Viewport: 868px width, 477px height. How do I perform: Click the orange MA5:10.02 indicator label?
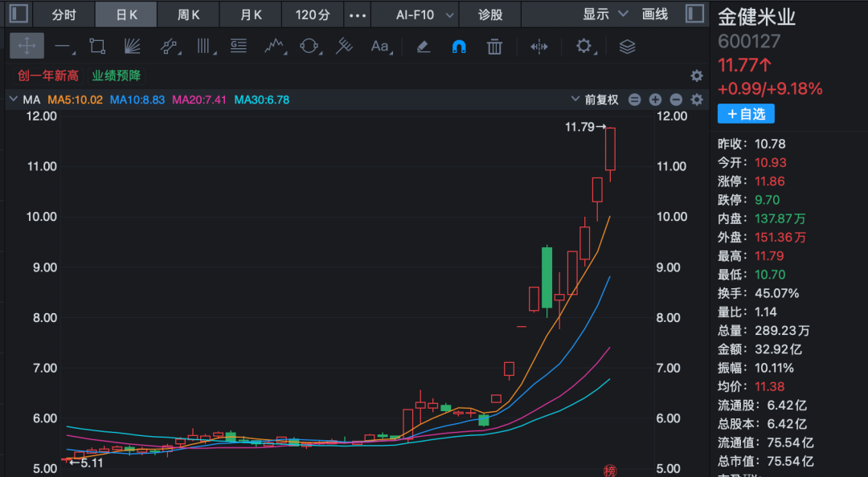(75, 100)
